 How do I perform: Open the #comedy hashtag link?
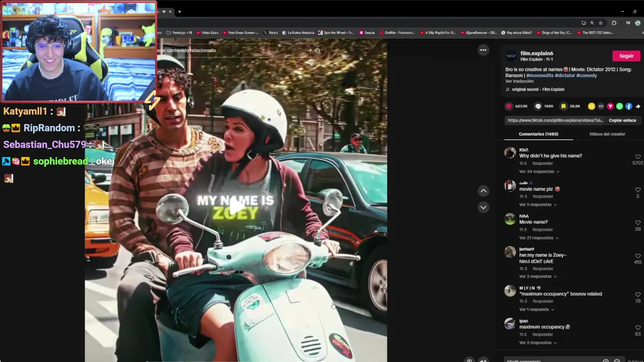point(587,75)
